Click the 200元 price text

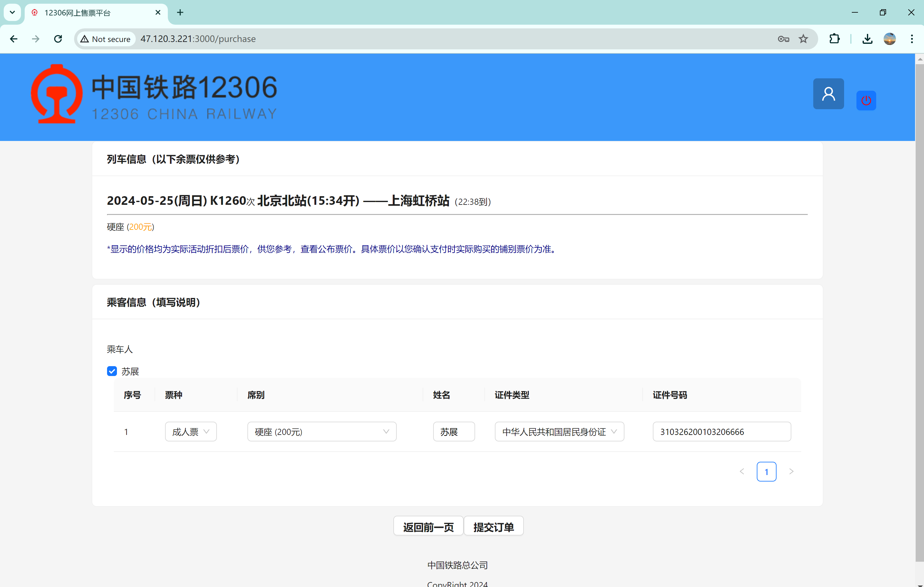[140, 227]
